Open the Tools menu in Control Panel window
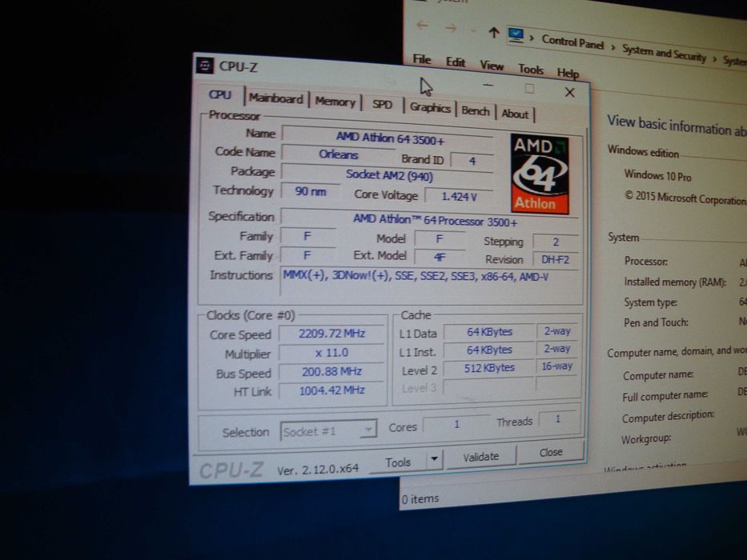 [531, 70]
